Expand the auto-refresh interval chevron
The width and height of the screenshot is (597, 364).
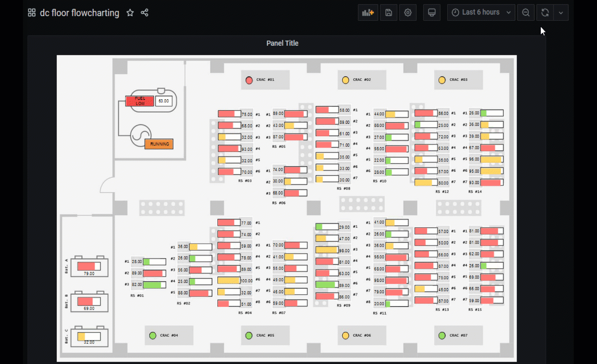point(561,12)
